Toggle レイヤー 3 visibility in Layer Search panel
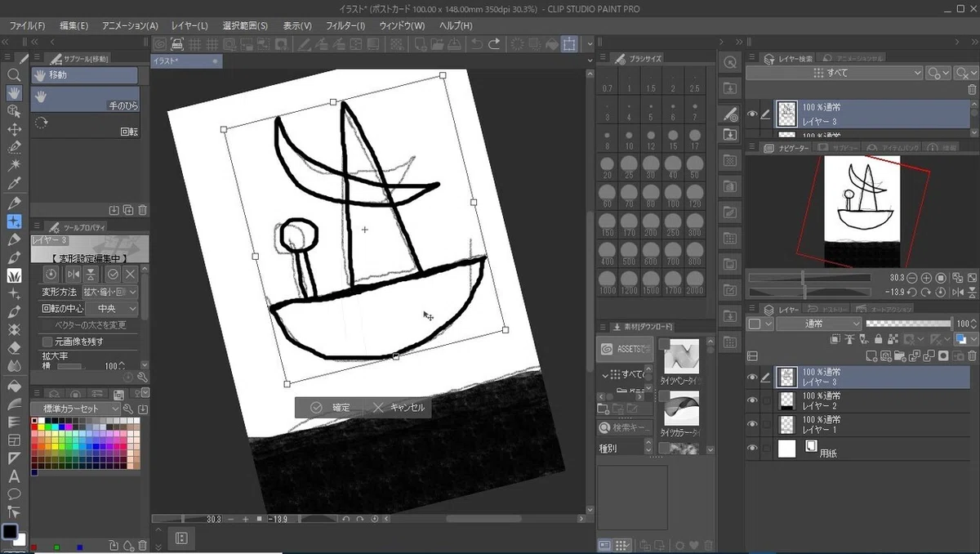This screenshot has height=554, width=980. pyautogui.click(x=752, y=114)
